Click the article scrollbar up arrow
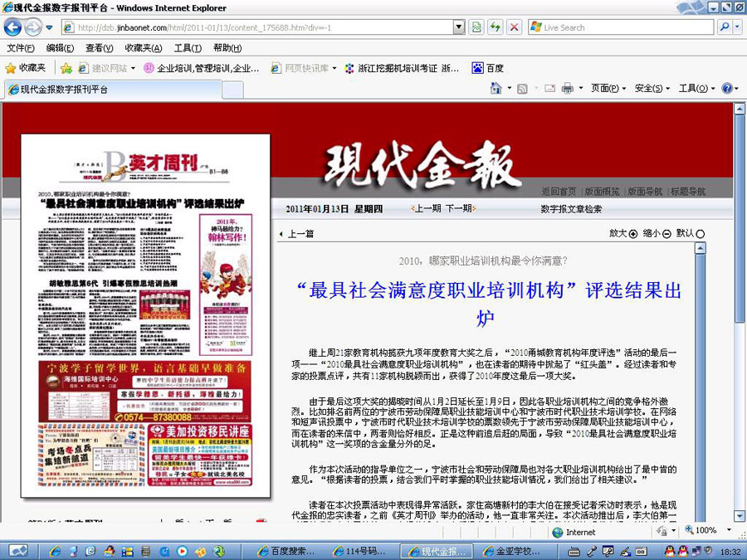 tap(700, 248)
